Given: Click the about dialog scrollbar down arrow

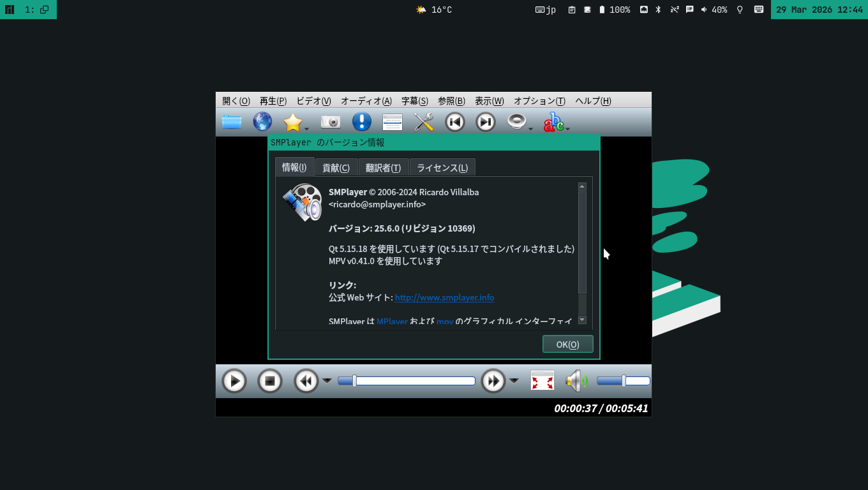Looking at the screenshot, I should pyautogui.click(x=582, y=320).
